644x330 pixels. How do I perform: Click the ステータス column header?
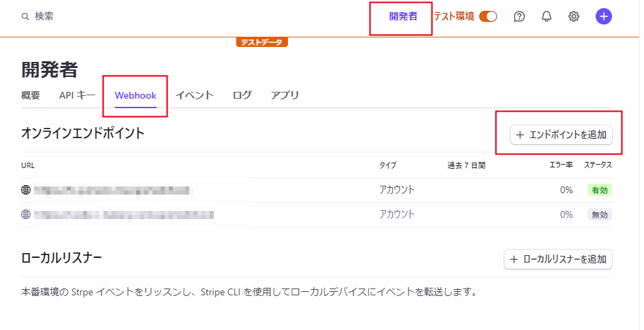point(598,165)
